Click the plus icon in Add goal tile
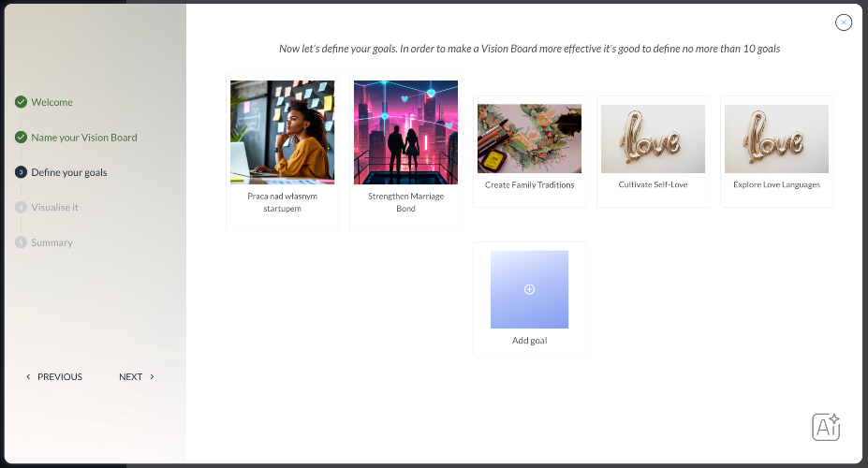Screen dimensions: 868x468 click(x=529, y=289)
